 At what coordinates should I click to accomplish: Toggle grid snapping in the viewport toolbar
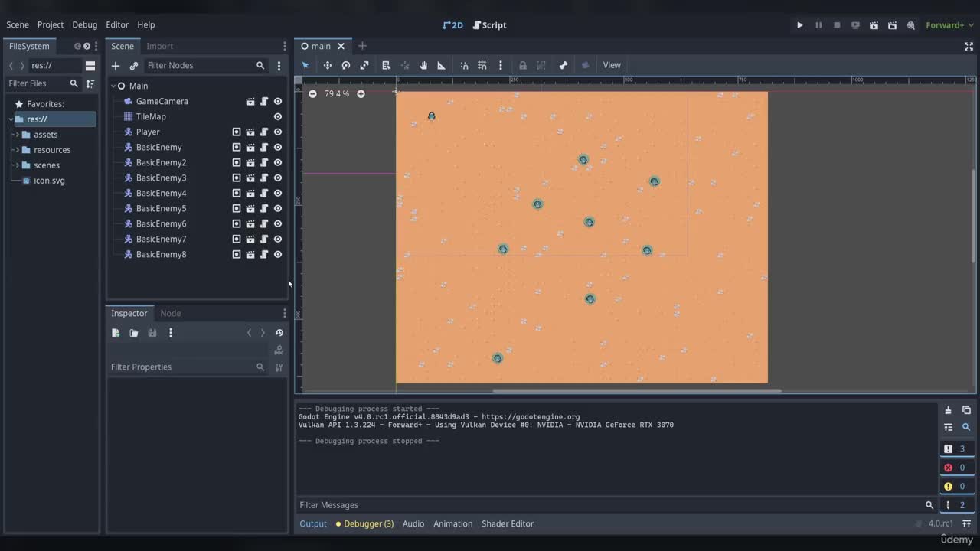[482, 65]
